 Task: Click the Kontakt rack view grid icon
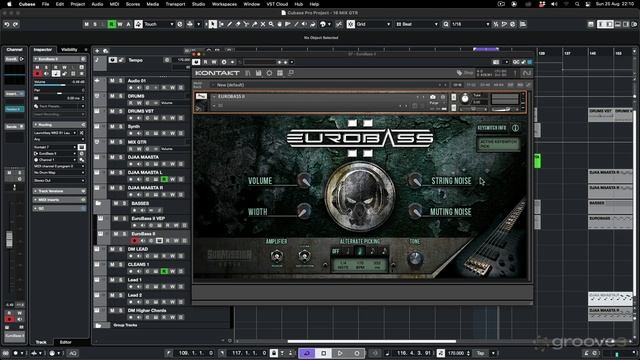(280, 73)
